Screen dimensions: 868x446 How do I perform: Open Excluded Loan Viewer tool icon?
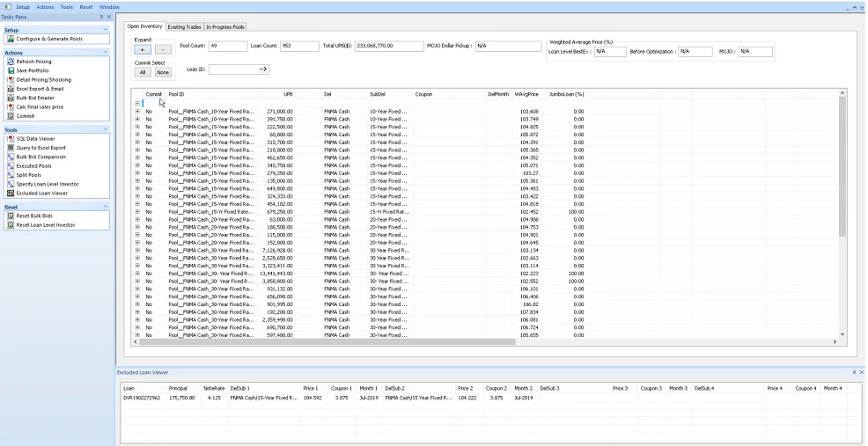tap(11, 194)
